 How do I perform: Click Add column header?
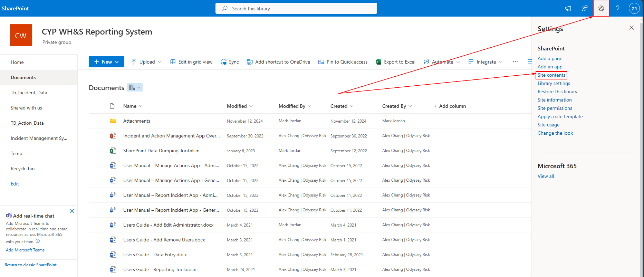point(450,106)
